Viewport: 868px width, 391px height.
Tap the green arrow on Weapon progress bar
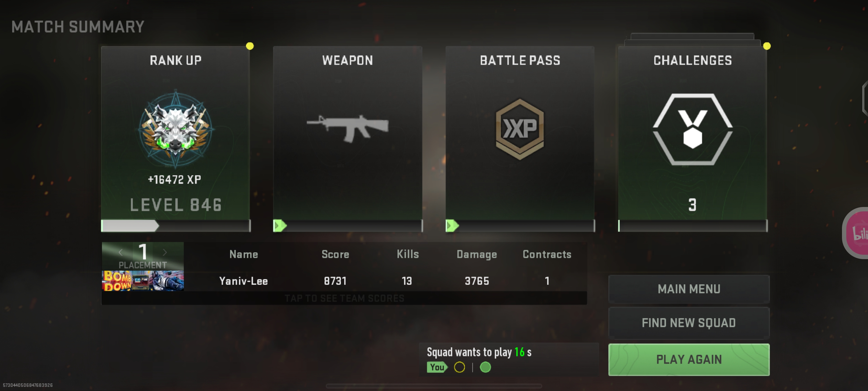coord(280,225)
